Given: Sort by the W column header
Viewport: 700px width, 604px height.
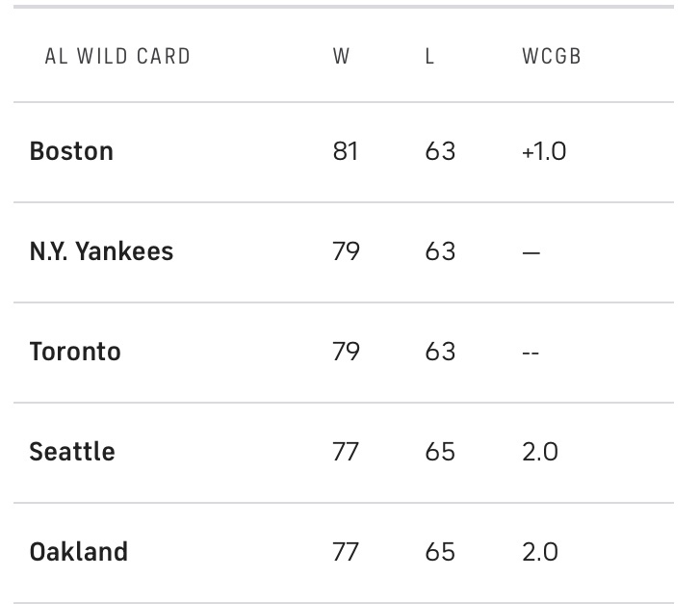Looking at the screenshot, I should pyautogui.click(x=341, y=57).
